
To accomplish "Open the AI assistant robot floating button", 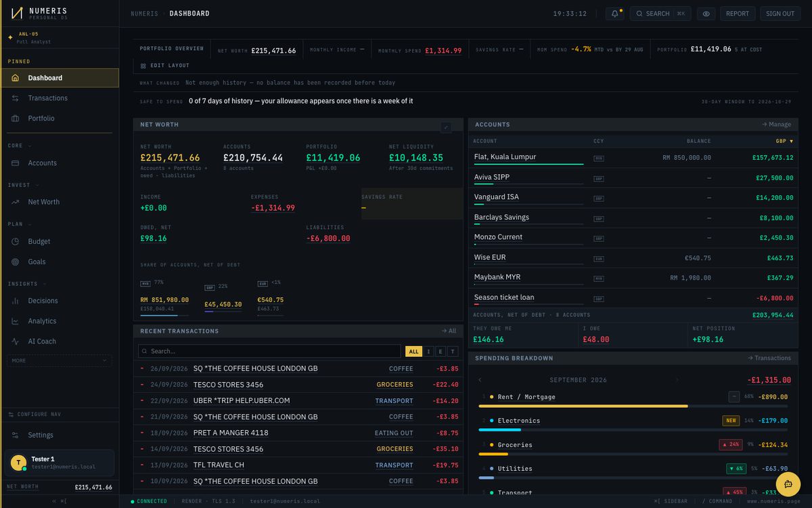I will pos(788,483).
